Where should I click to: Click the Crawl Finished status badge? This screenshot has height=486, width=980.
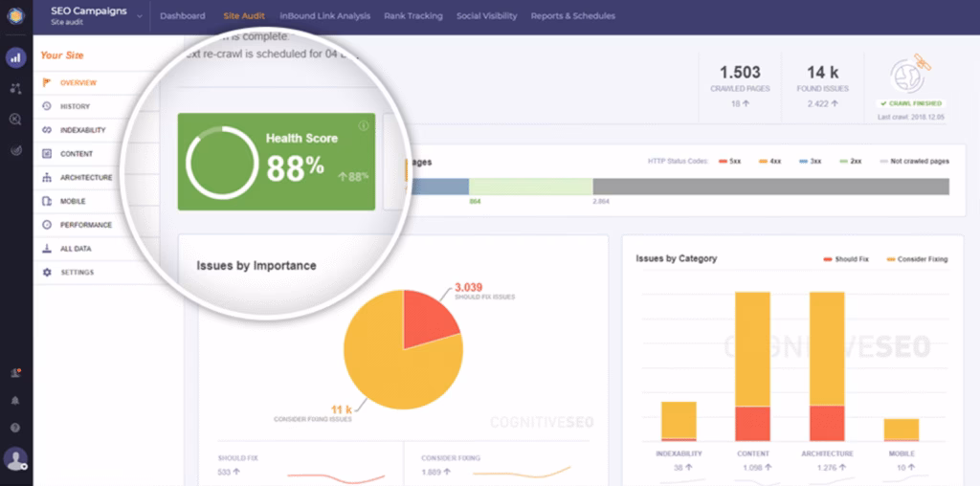point(909,103)
